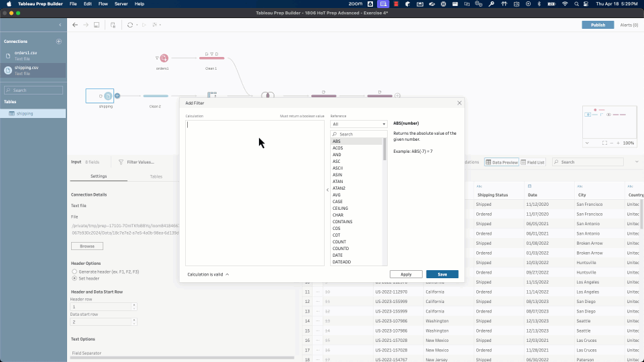
Task: Collapse the reference panel arrow
Action: point(327,190)
